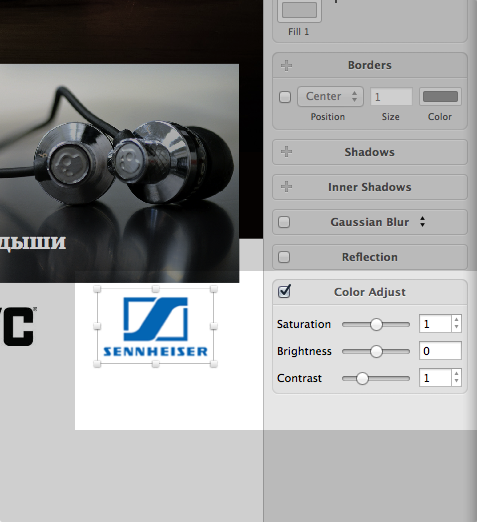Open the Gaussian Blur type selector arrows

click(422, 222)
